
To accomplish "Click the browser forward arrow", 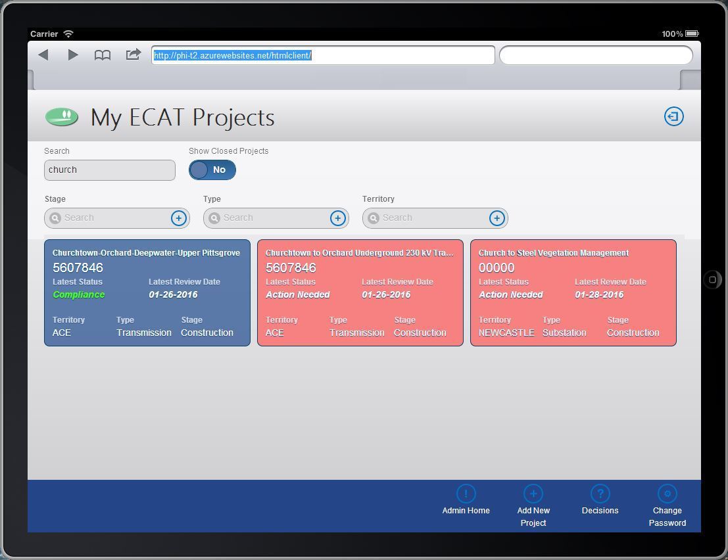I will (x=73, y=55).
